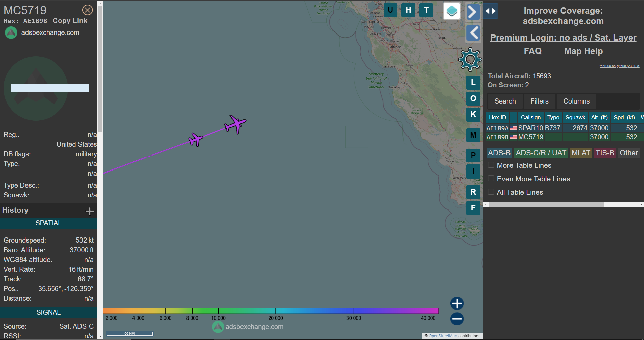644x340 pixels.
Task: Open the FAQ link
Action: (533, 51)
